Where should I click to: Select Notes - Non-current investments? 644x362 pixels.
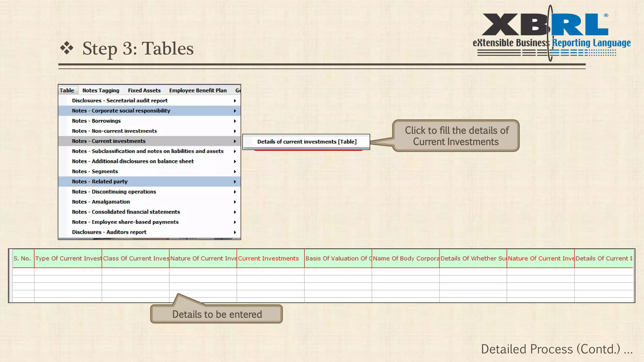click(x=149, y=131)
